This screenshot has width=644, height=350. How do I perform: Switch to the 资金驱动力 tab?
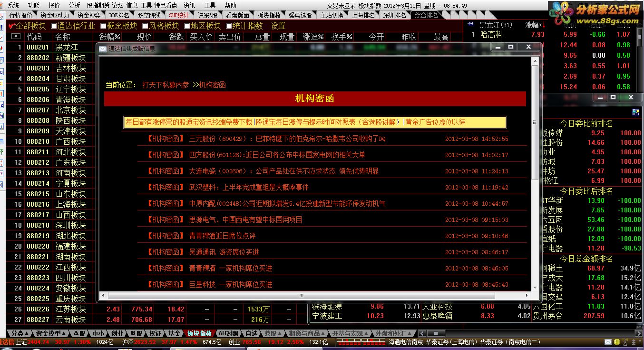(55, 15)
